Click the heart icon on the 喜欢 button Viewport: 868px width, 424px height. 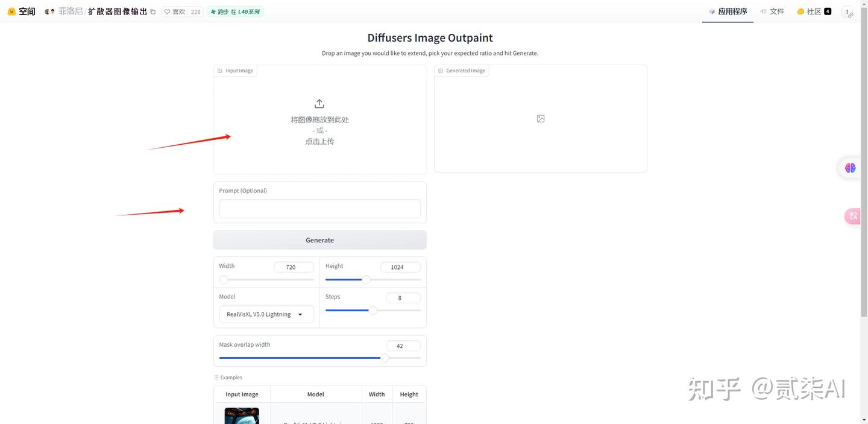(x=166, y=11)
